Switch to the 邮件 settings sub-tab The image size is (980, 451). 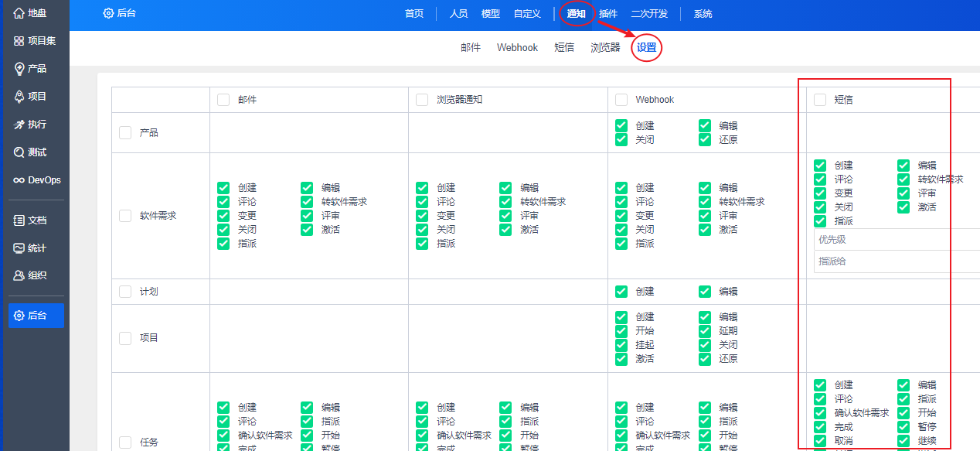coord(471,48)
